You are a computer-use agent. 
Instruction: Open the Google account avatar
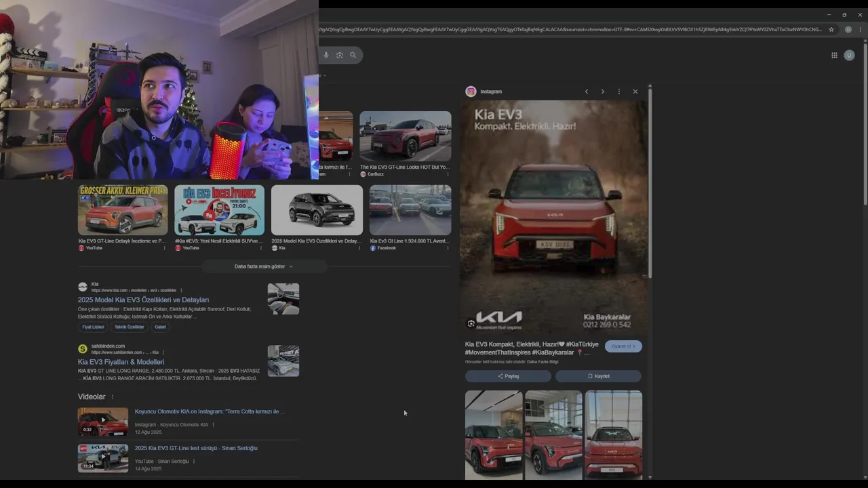tap(849, 55)
